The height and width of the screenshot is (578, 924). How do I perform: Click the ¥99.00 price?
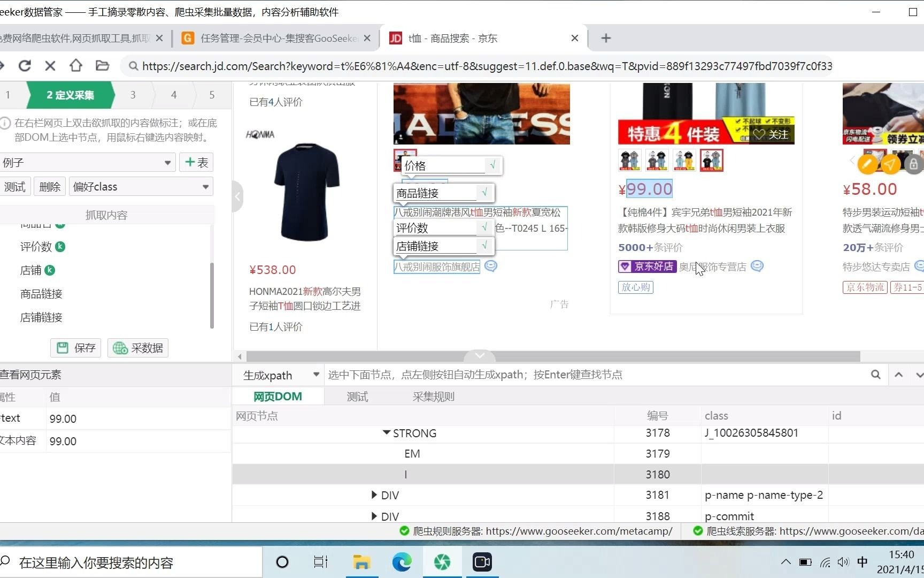[645, 189]
